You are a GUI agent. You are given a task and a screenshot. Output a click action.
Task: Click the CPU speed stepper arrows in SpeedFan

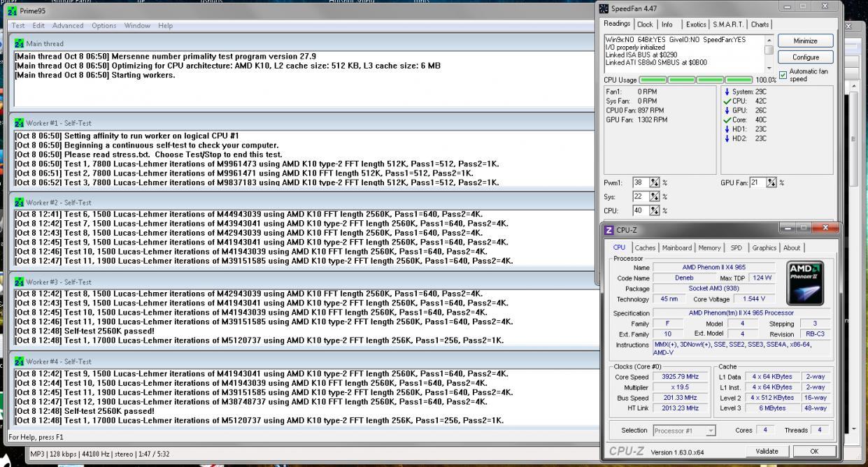pyautogui.click(x=655, y=210)
